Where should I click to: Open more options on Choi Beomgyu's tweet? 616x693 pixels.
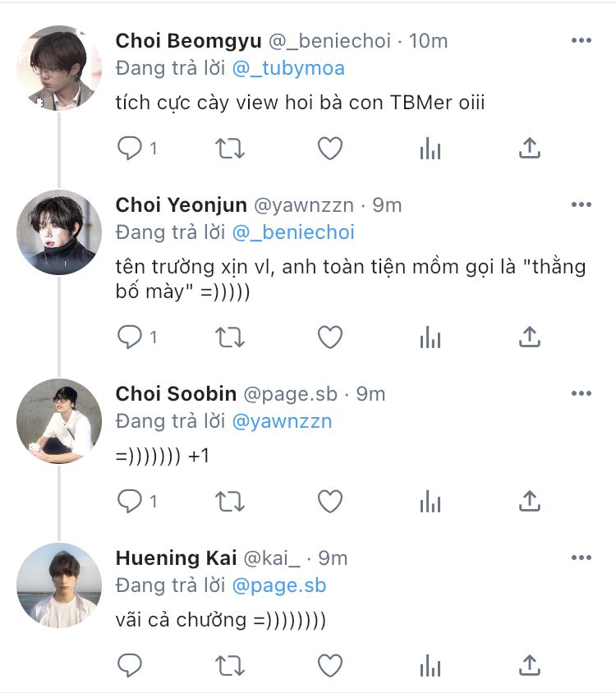click(581, 40)
